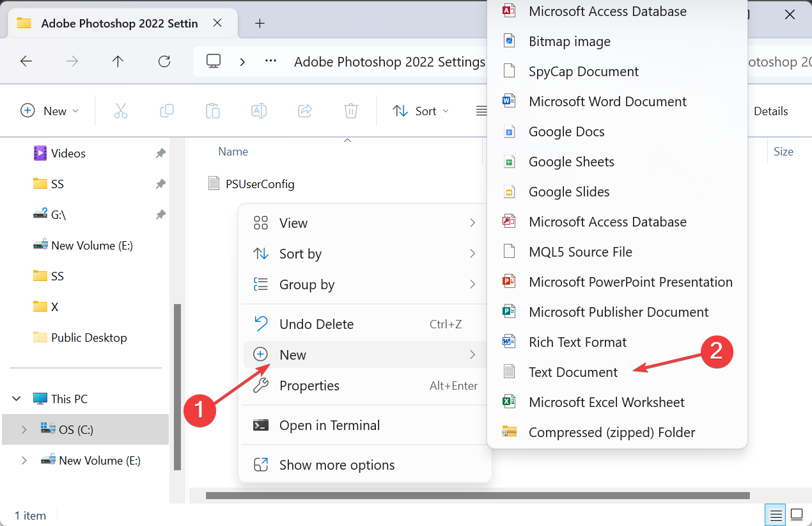Collapse the This PC tree node
812x526 pixels.
pyautogui.click(x=17, y=399)
